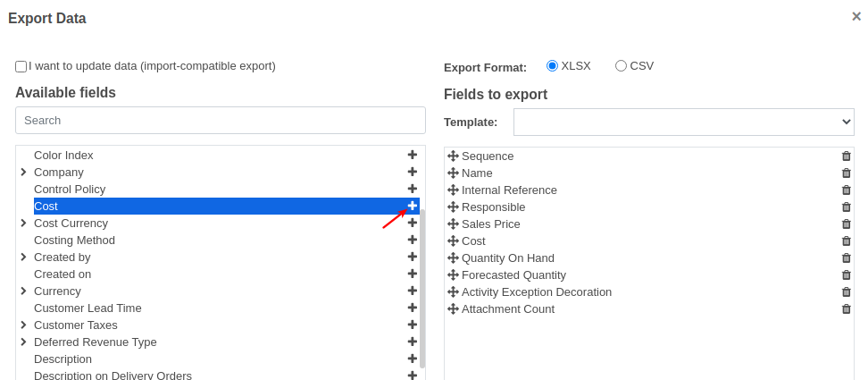Add the Color Index field to export
Image resolution: width=868 pixels, height=380 pixels.
click(x=413, y=155)
